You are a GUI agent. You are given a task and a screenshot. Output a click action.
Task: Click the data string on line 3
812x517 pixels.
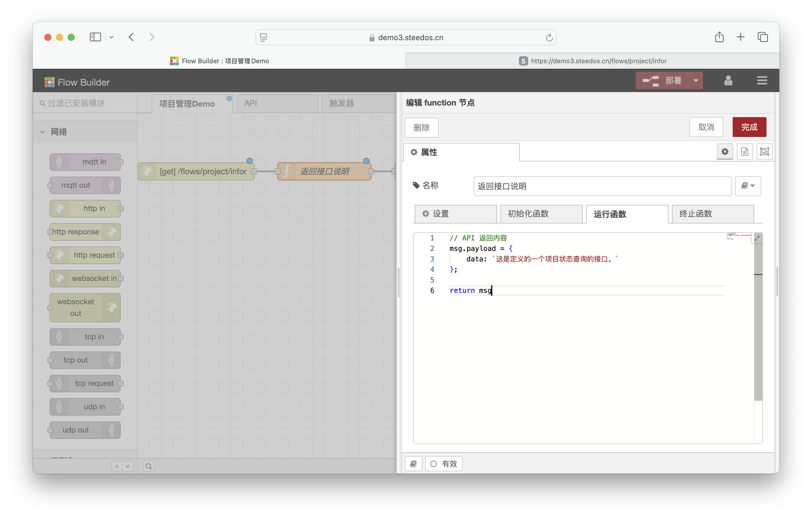[x=555, y=259]
